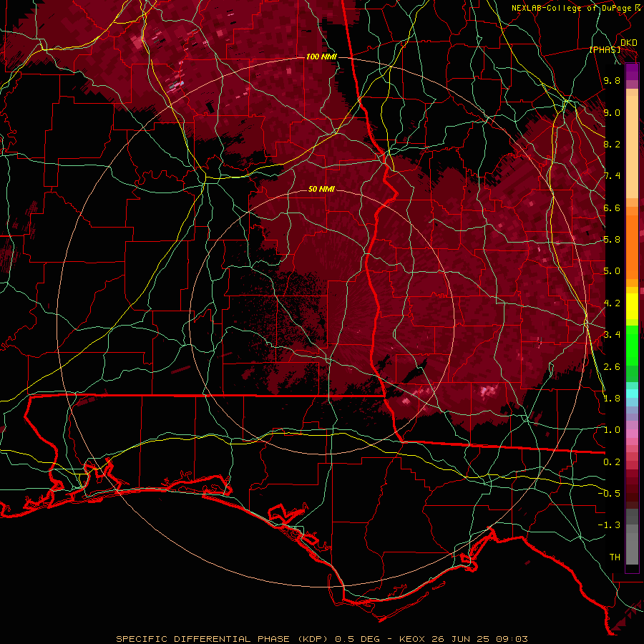This screenshot has width=644, height=644.
Task: Click the 0.2 value on the color scale
Action: point(612,462)
